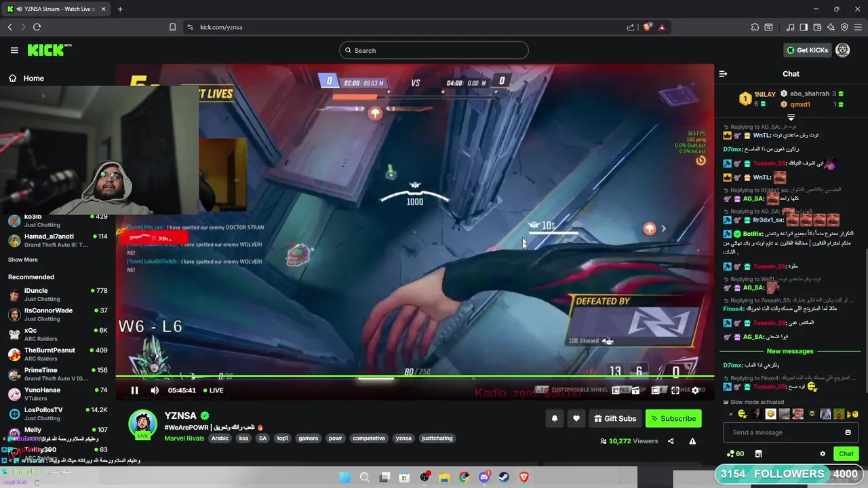
Task: Open the Brave wallet icon
Action: tap(817, 27)
